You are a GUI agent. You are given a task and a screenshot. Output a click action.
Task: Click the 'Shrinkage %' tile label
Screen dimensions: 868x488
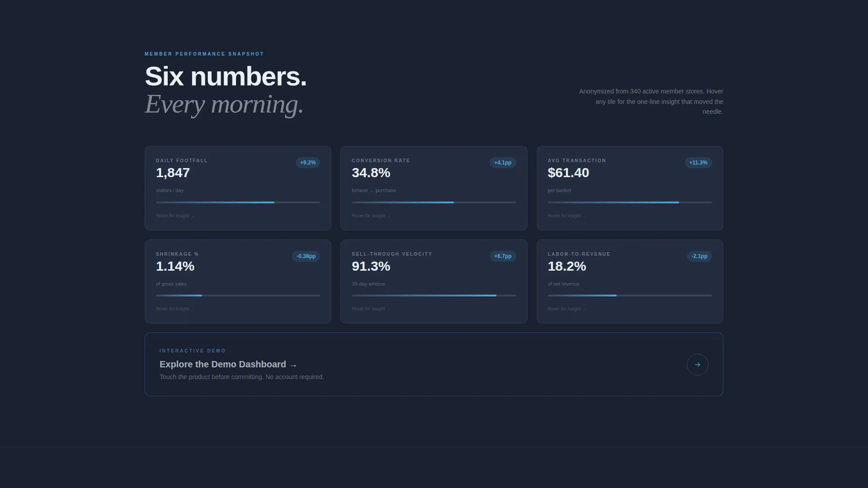(x=177, y=254)
